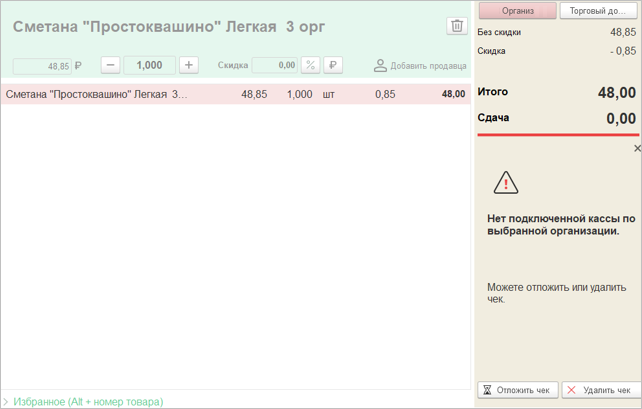Decrease quantity with the minus button

pyautogui.click(x=111, y=65)
